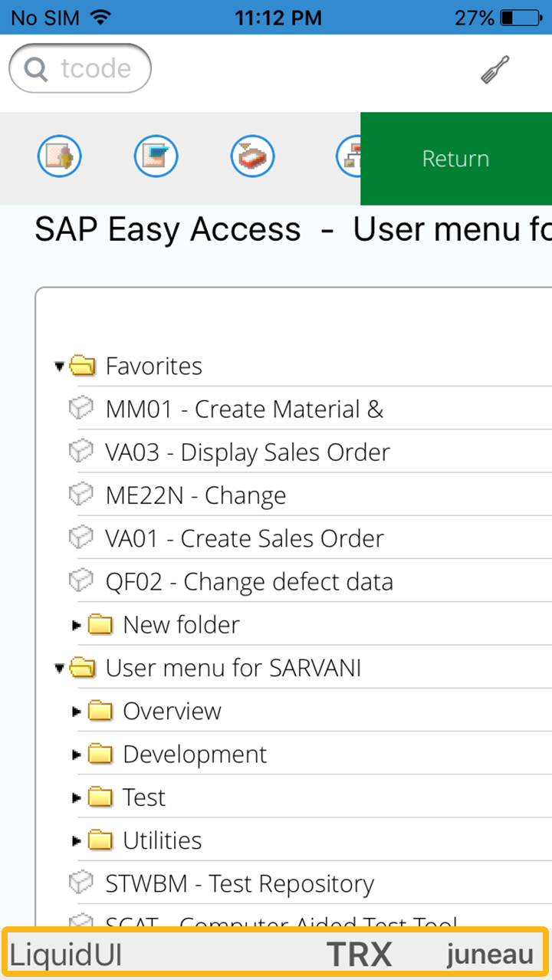This screenshot has height=980, width=552.
Task: Tap the cube icon beside MM01
Action: click(x=80, y=409)
